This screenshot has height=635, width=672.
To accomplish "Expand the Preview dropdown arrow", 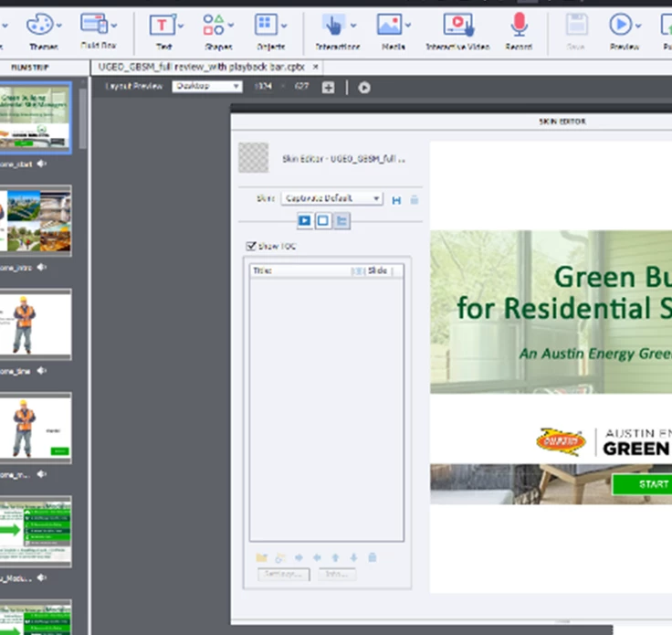I will (638, 26).
